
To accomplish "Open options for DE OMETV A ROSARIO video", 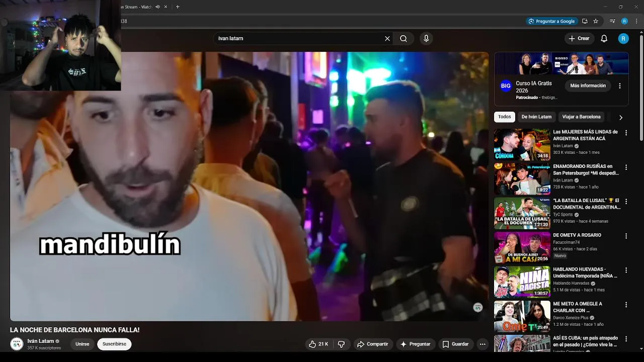I will 626,236.
